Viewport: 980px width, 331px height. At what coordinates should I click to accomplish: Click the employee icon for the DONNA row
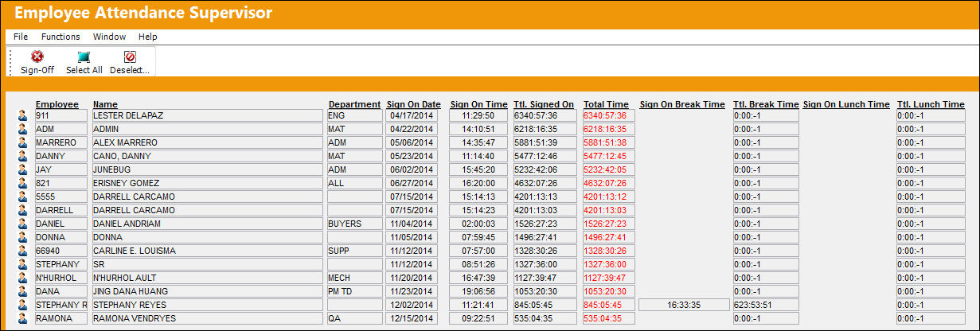tap(22, 237)
